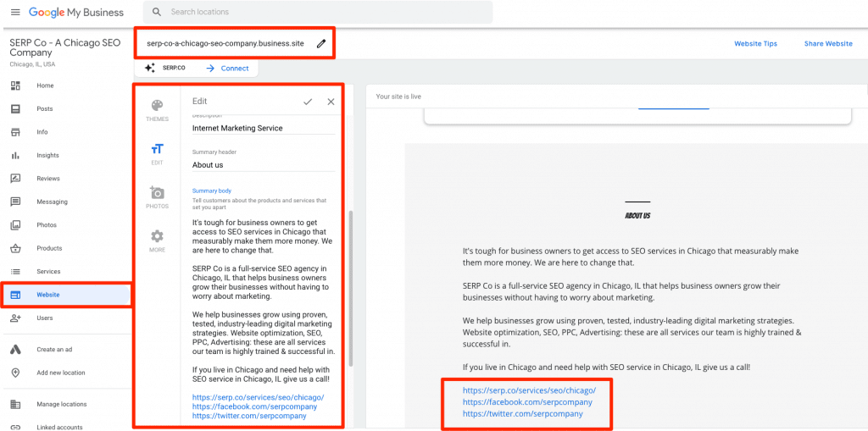Click facebook.com/serpcompany link in site preview
Image resolution: width=868 pixels, height=431 pixels.
click(527, 401)
